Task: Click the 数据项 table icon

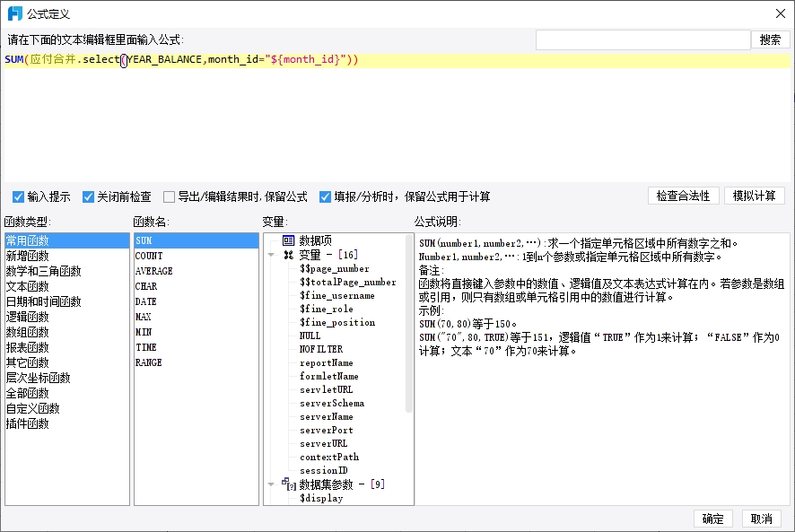Action: coord(288,240)
